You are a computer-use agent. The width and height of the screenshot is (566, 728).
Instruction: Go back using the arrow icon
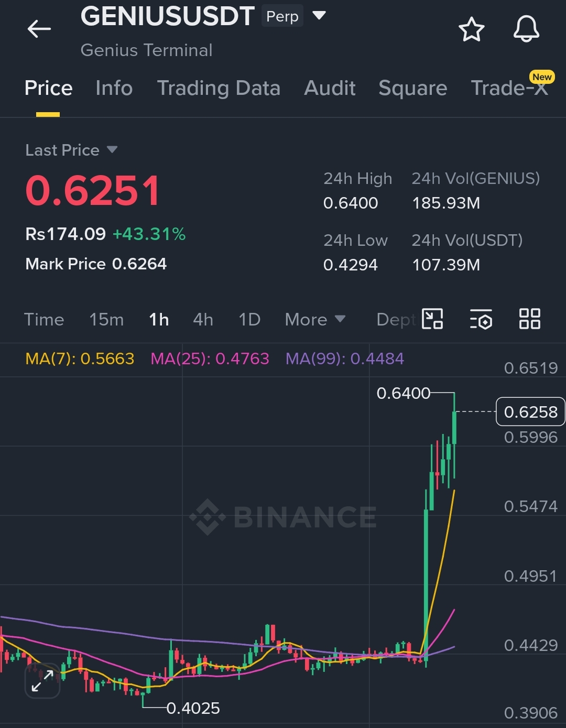tap(39, 28)
